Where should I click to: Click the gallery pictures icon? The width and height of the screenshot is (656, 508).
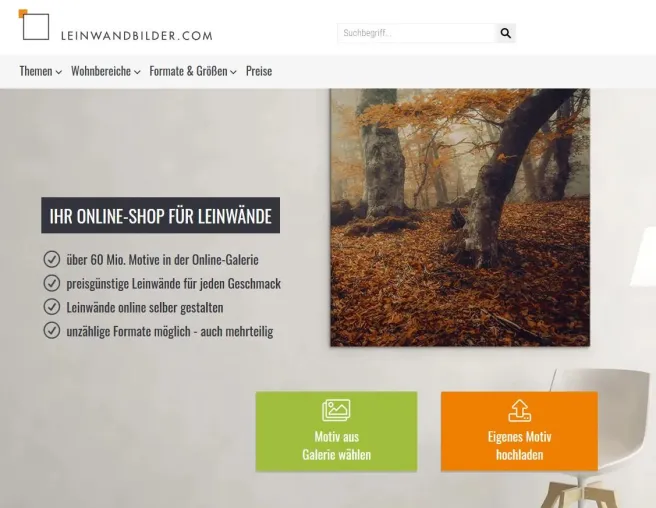point(336,410)
